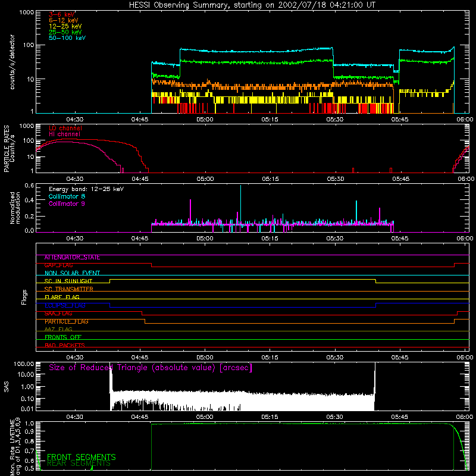Select the orange 6-12 keV legend label
Viewport: 476px width, 476px height.
click(x=64, y=20)
